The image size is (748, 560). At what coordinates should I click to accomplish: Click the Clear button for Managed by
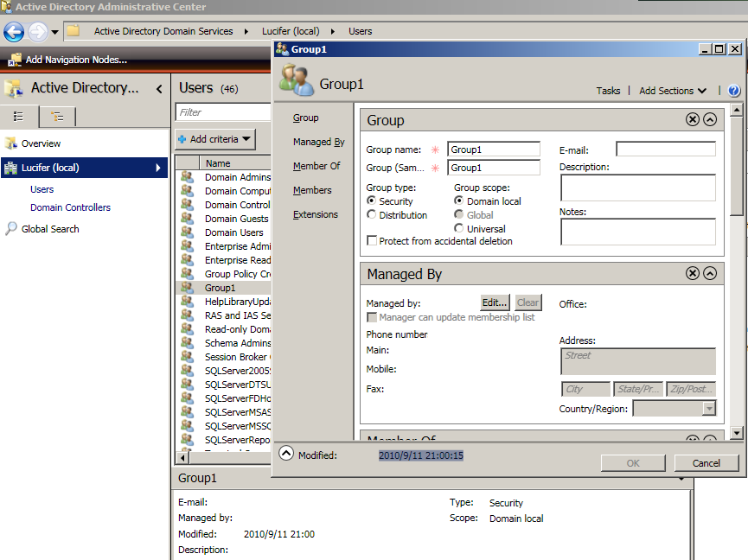(x=527, y=302)
